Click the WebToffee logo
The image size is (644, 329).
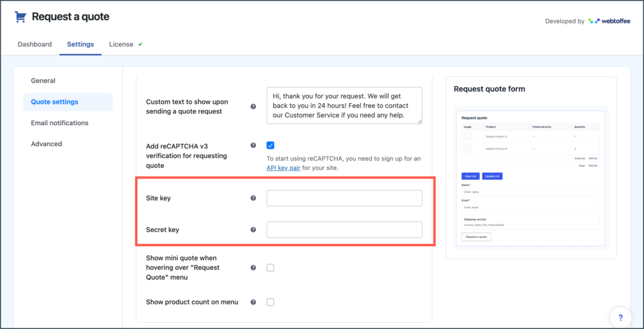609,21
